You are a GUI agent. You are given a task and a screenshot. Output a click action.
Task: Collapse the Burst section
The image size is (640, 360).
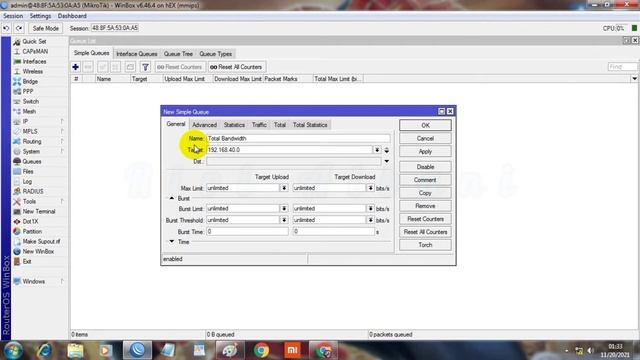coord(172,198)
